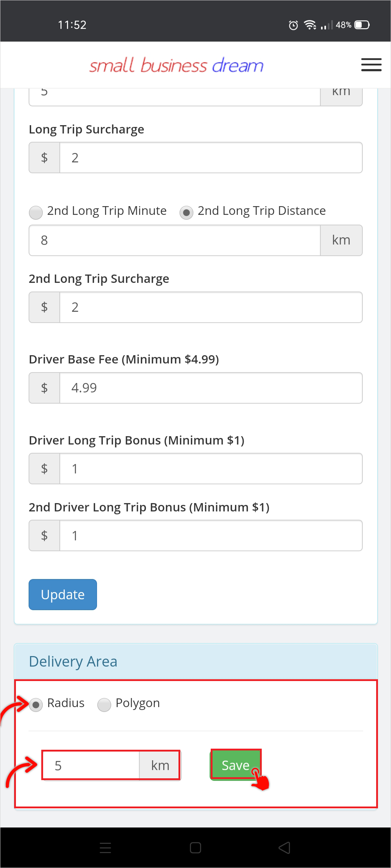391x868 pixels.
Task: Tap the Android back navigation icon
Action: tap(285, 848)
